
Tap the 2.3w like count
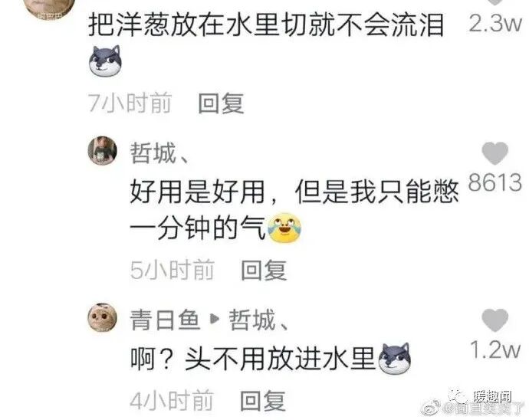coord(495,23)
